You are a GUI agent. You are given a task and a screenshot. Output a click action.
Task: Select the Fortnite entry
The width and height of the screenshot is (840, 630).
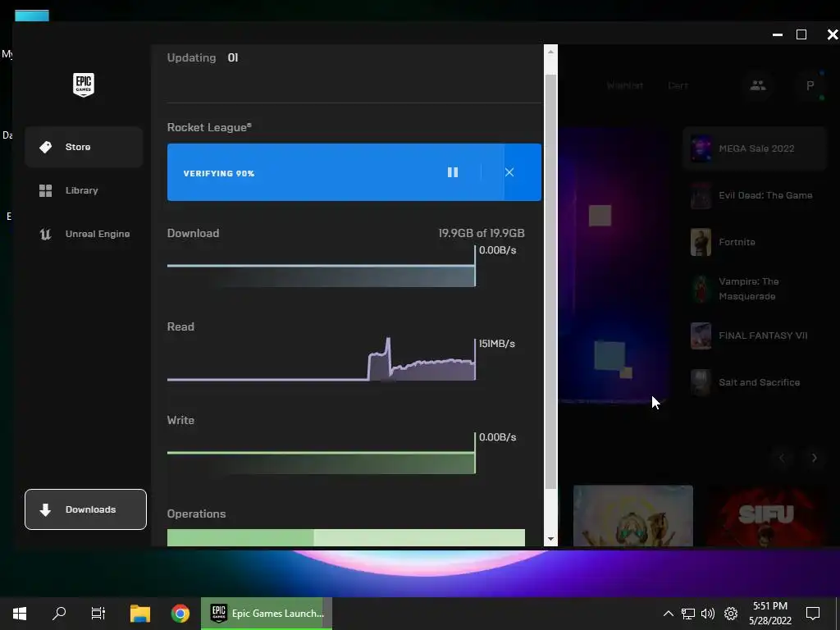click(x=755, y=242)
